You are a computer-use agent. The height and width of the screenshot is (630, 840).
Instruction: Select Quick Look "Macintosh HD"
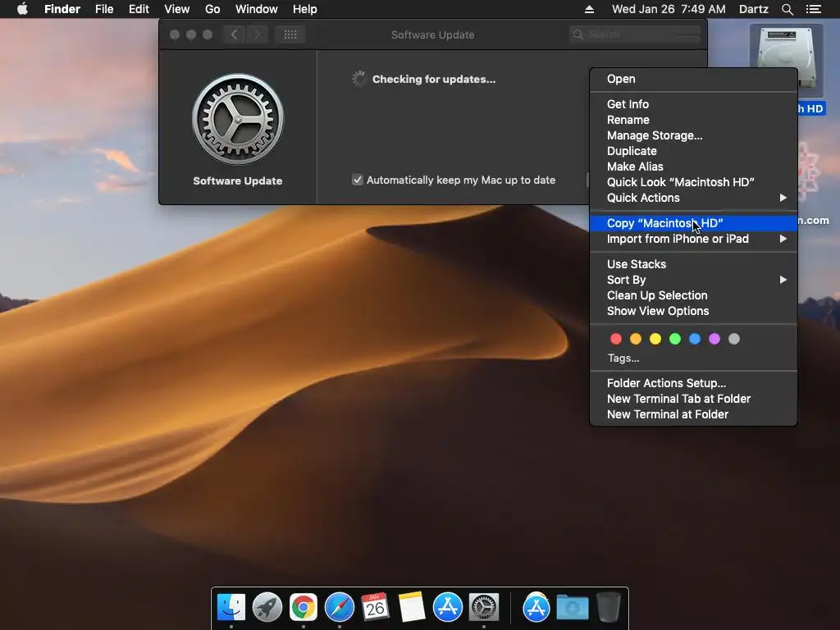pos(693,181)
